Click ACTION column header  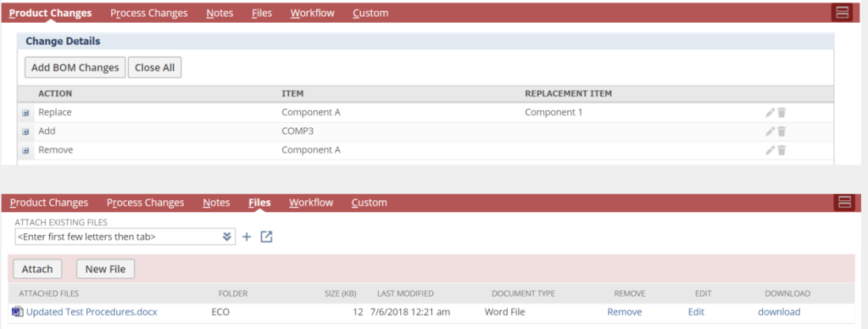[55, 93]
